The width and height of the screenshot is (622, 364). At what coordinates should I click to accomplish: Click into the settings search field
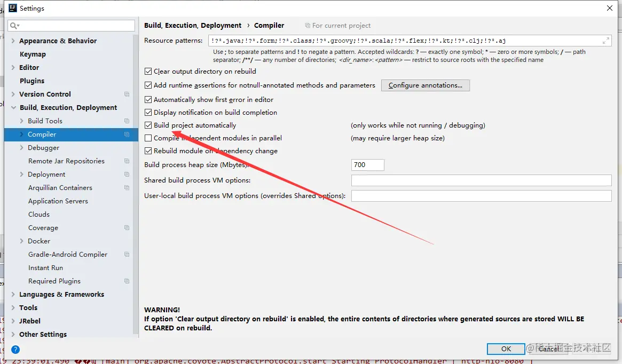tap(72, 26)
